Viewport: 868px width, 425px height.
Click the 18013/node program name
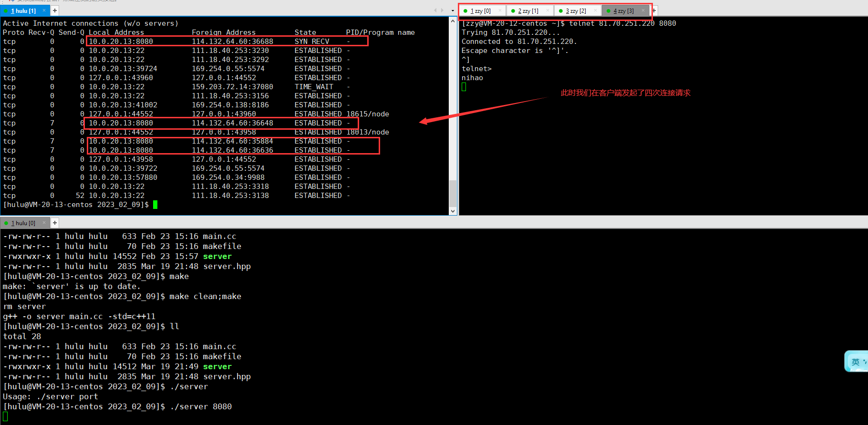368,132
